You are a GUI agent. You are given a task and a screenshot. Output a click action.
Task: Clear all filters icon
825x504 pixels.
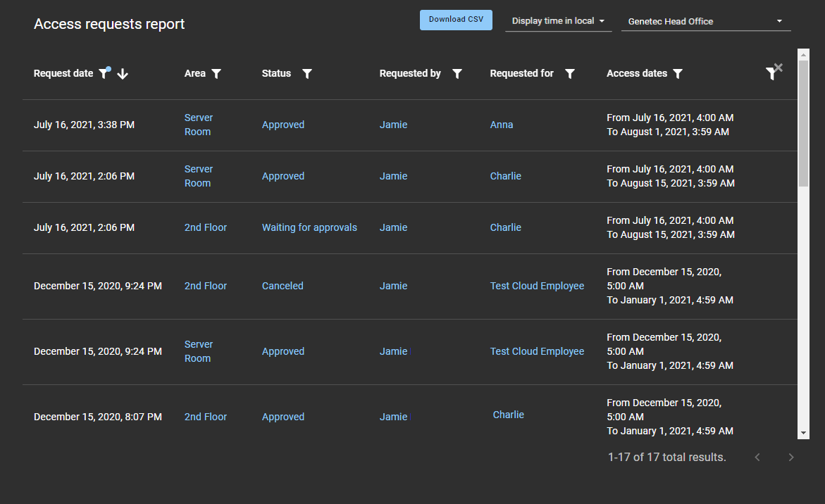[x=774, y=72]
